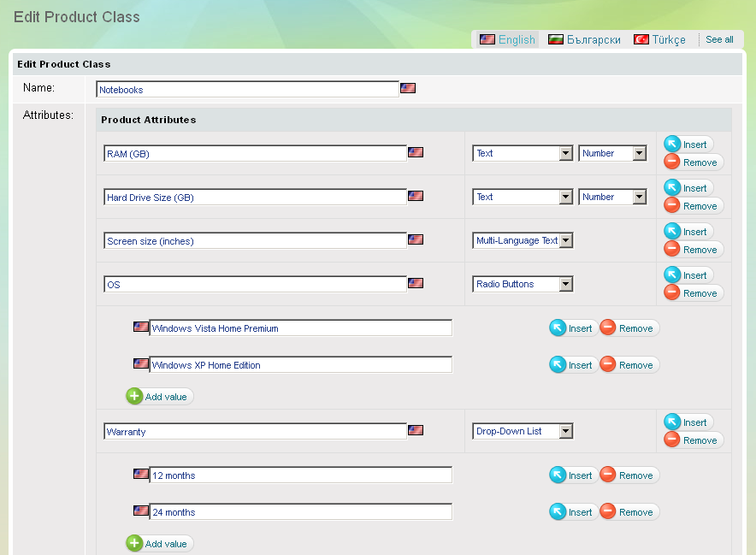
Task: Switch to the Български language tab
Action: [585, 39]
